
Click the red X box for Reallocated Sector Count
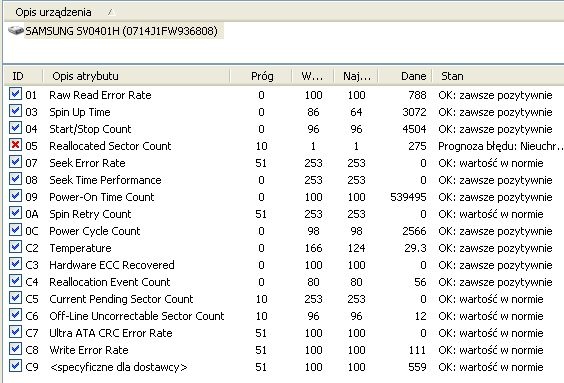click(15, 145)
